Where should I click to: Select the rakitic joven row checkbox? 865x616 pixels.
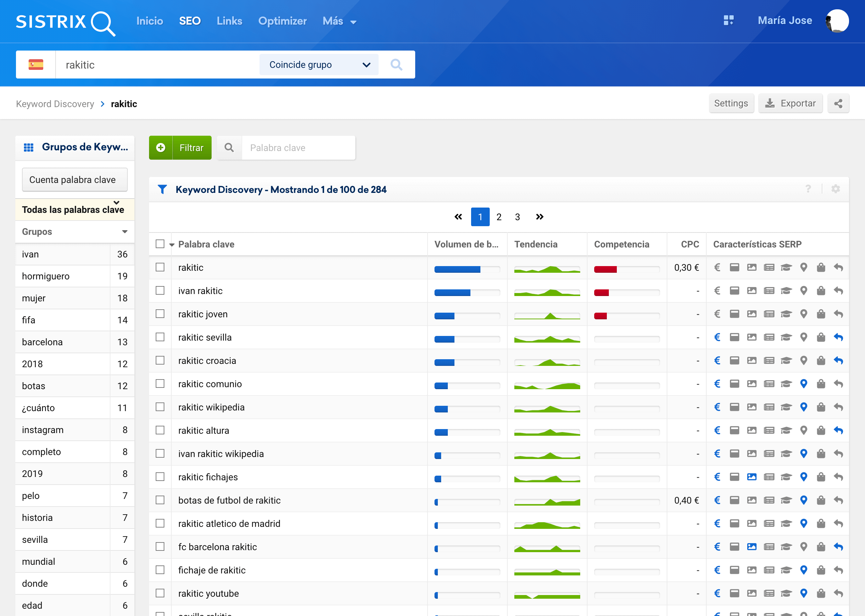(160, 314)
